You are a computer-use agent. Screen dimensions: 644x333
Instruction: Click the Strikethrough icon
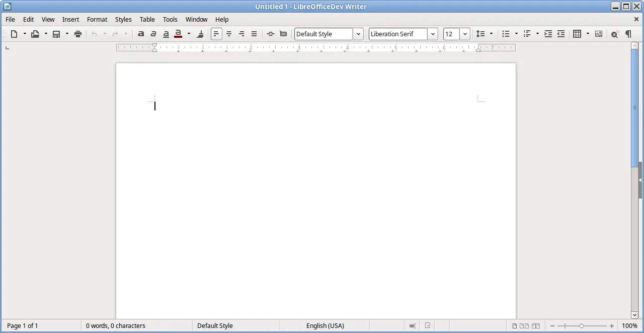tap(270, 34)
